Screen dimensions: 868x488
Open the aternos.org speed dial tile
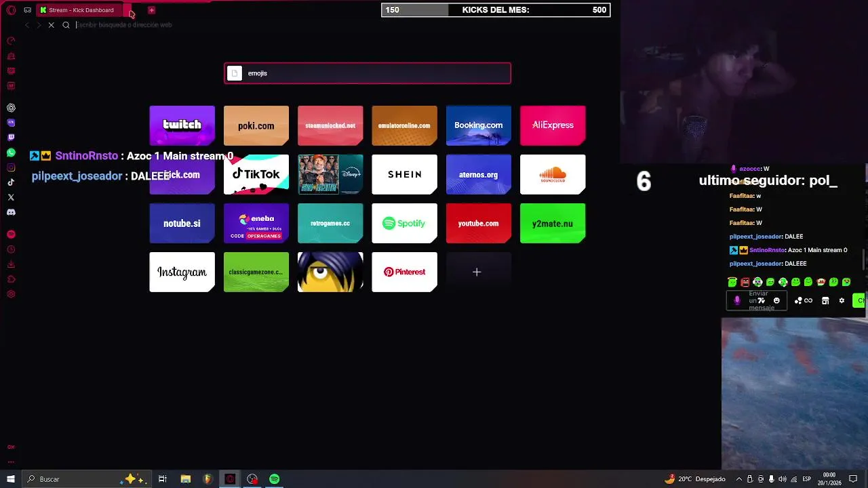478,174
